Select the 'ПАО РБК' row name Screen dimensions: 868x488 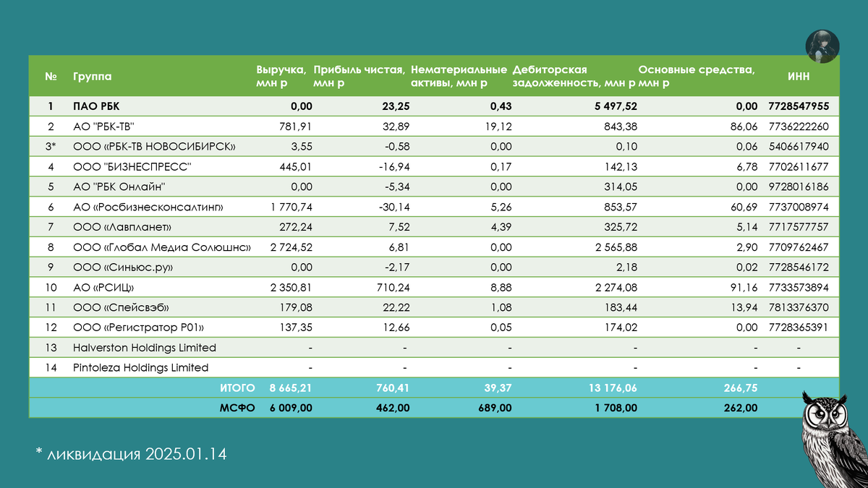[x=96, y=106]
